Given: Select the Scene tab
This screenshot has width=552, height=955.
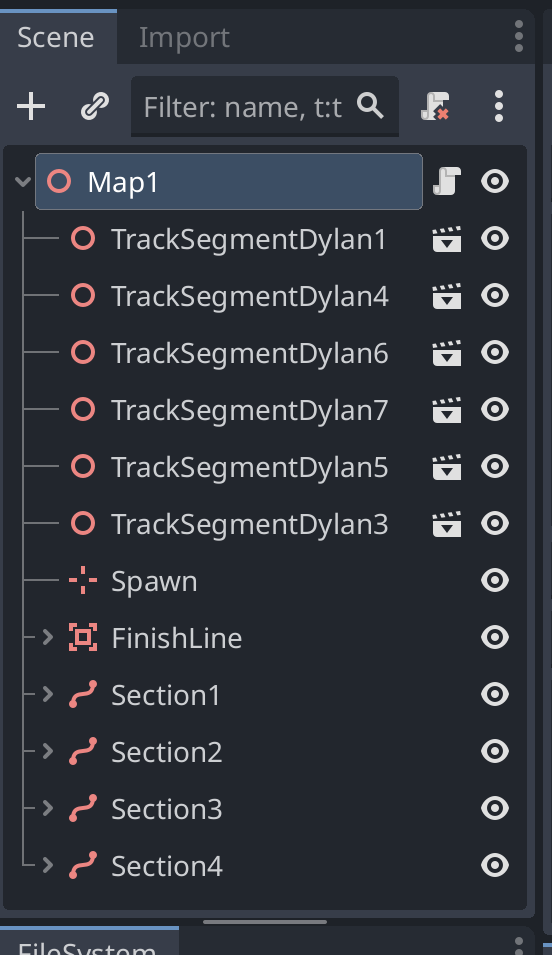Looking at the screenshot, I should tap(56, 38).
